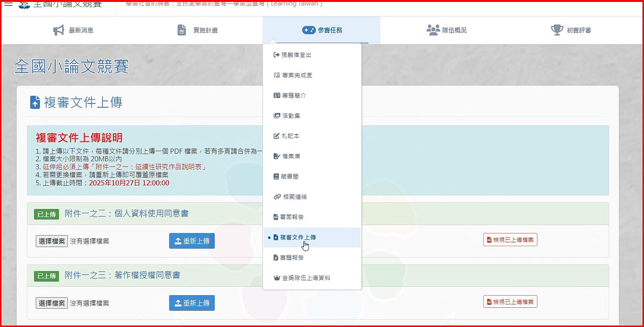Go to 書面報告 menu item
The height and width of the screenshot is (327, 644).
pos(291,217)
